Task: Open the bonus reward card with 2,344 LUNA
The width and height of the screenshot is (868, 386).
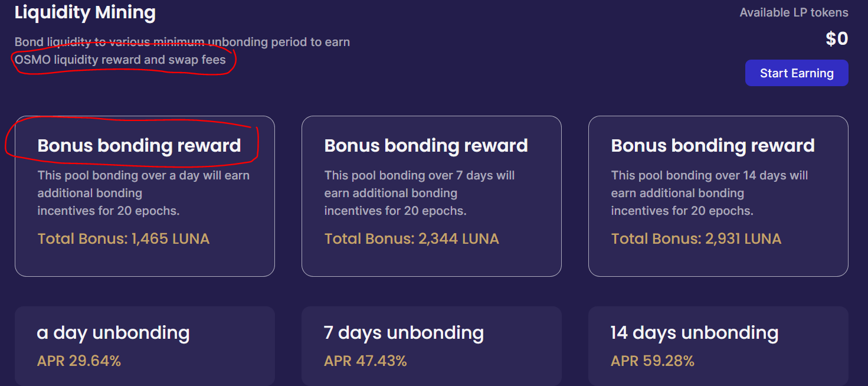Action: [x=431, y=196]
